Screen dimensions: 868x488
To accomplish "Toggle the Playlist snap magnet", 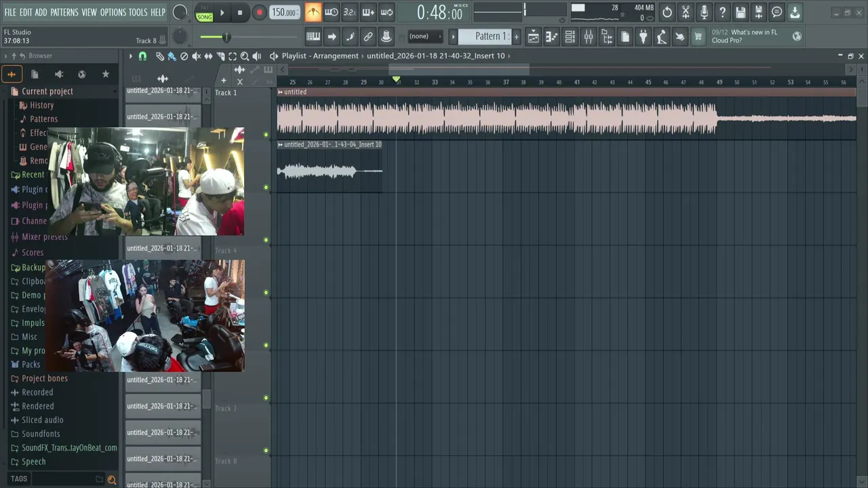I will pyautogui.click(x=142, y=56).
